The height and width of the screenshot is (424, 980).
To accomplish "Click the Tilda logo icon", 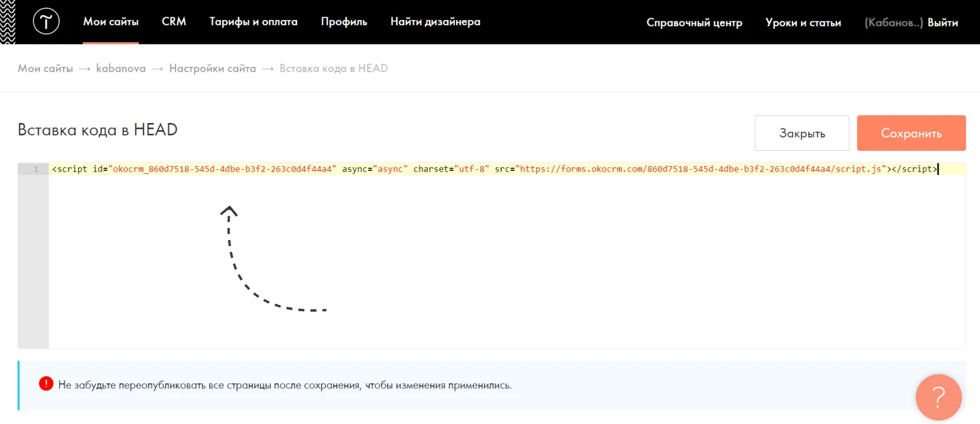I will click(46, 22).
